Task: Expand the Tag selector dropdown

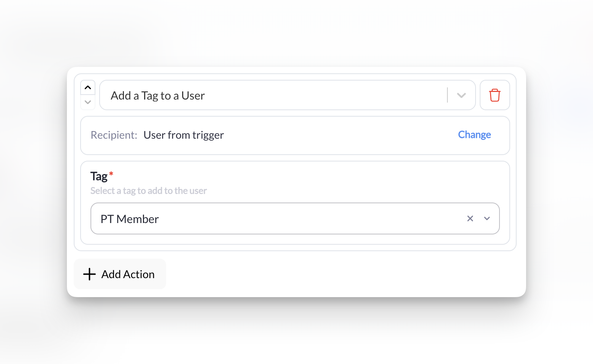Action: point(487,218)
